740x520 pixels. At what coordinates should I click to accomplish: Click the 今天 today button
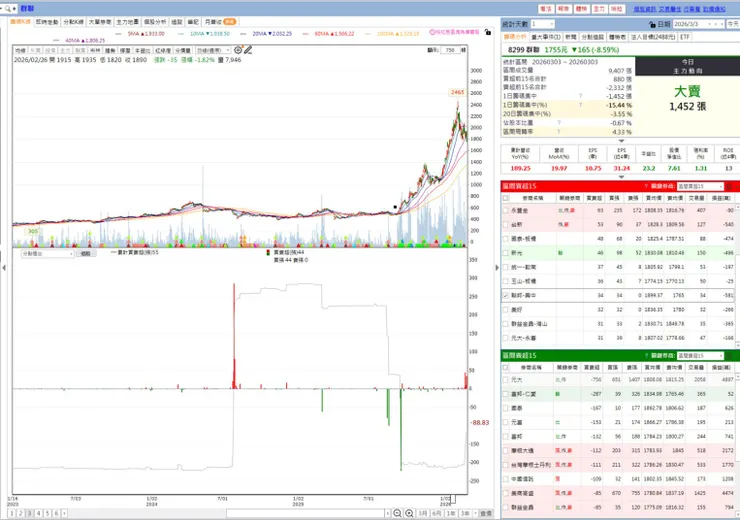coord(733,24)
